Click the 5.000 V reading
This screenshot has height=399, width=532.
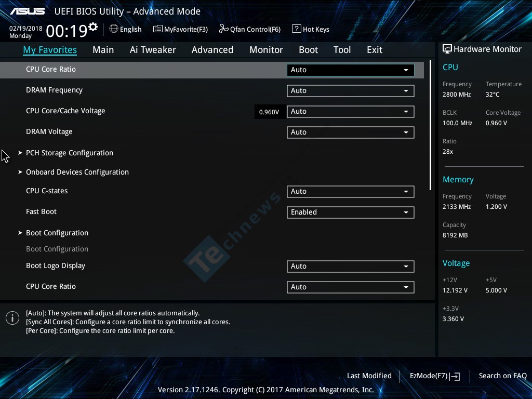[496, 290]
